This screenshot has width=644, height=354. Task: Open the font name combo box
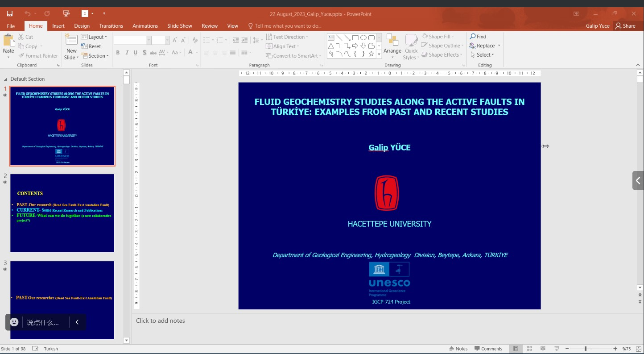tap(132, 41)
